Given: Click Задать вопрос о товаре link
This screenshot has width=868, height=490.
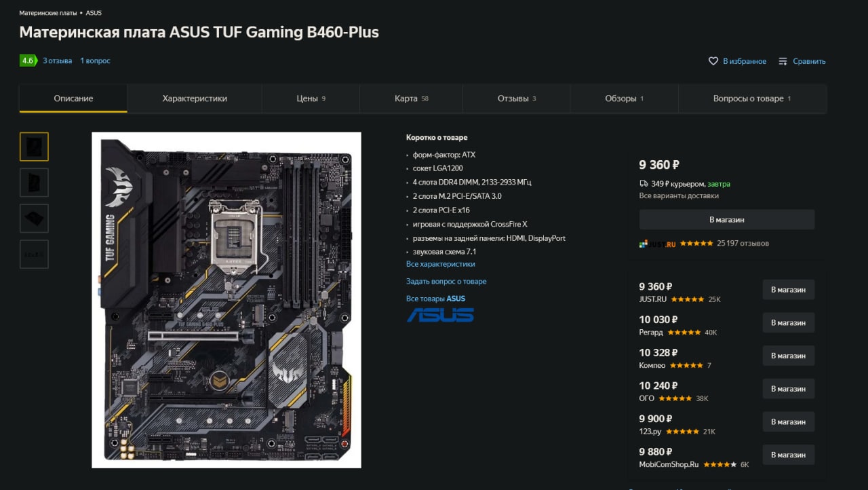Looking at the screenshot, I should [446, 282].
